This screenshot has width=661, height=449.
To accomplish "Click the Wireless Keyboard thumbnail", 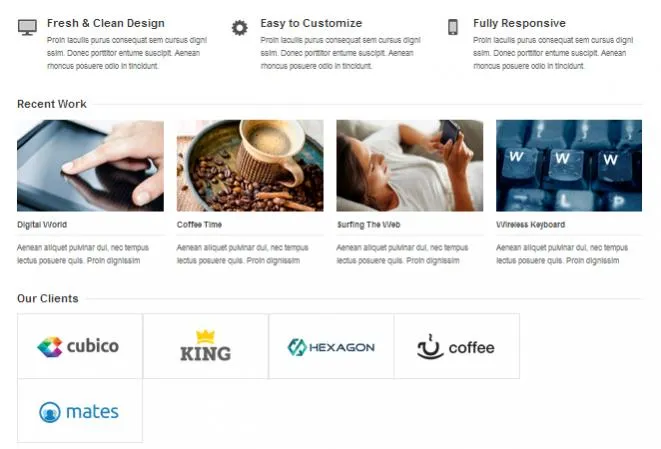I will tap(569, 166).
